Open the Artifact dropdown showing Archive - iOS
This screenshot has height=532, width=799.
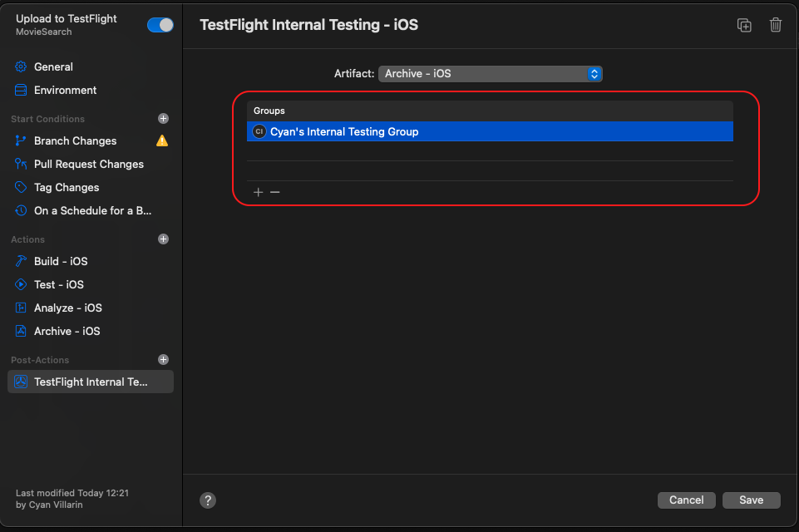click(491, 74)
